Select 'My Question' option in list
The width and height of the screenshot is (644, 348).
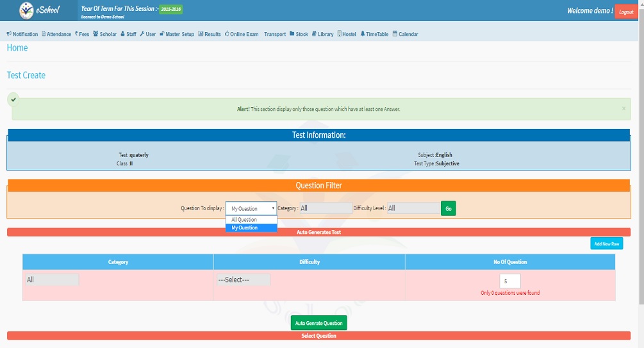pyautogui.click(x=245, y=228)
